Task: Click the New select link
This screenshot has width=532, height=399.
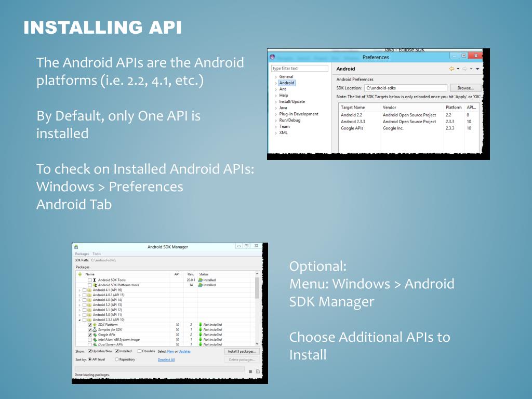Action: pyautogui.click(x=170, y=352)
